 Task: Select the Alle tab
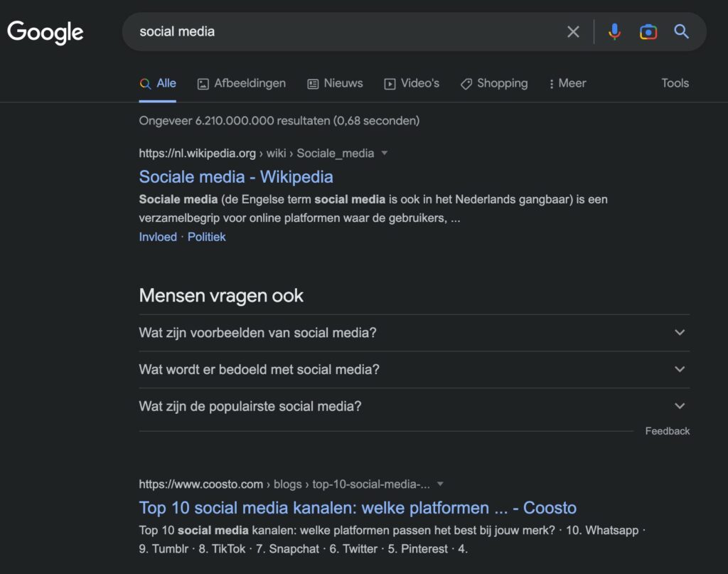[158, 84]
